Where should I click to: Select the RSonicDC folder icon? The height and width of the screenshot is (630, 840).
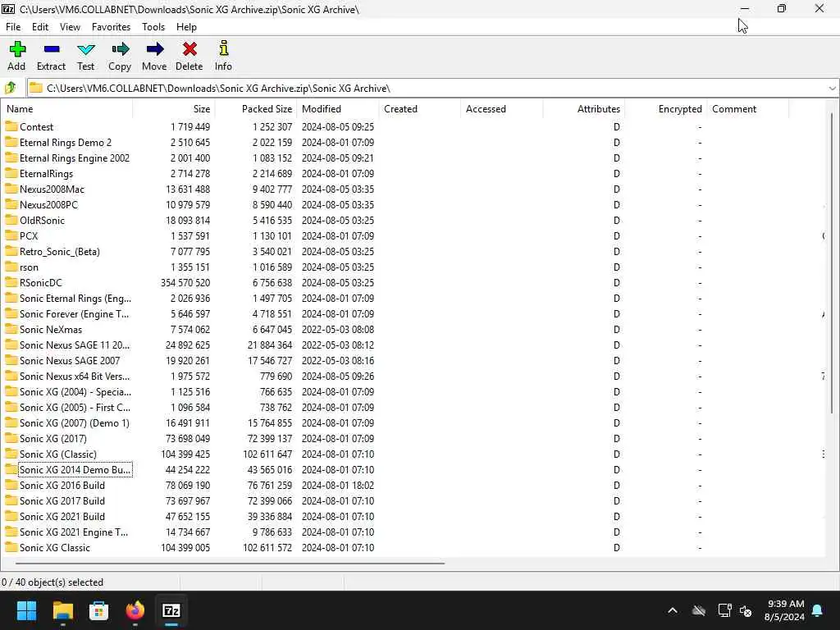tap(11, 282)
